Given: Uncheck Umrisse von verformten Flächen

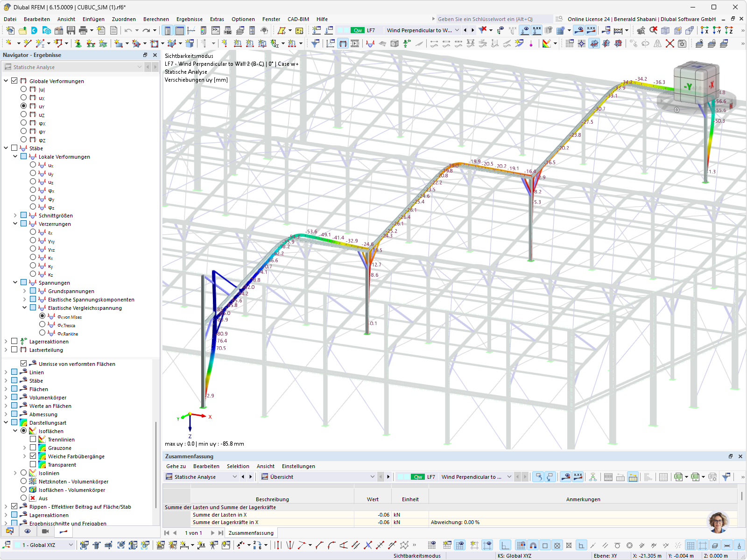Looking at the screenshot, I should (24, 364).
